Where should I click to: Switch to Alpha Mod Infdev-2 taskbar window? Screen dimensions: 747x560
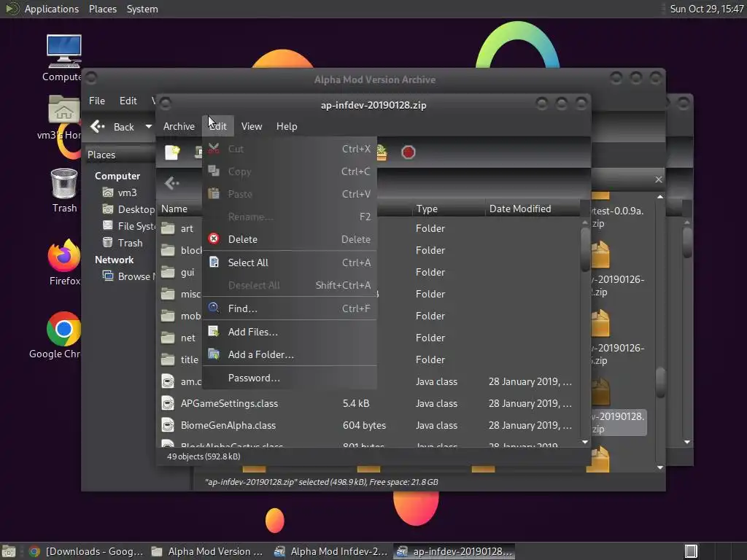(x=330, y=551)
